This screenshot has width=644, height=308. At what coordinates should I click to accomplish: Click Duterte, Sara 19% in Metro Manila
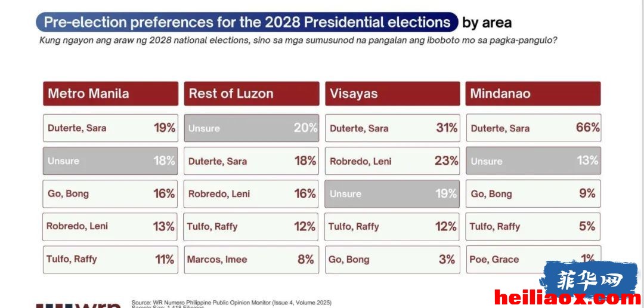click(x=110, y=128)
